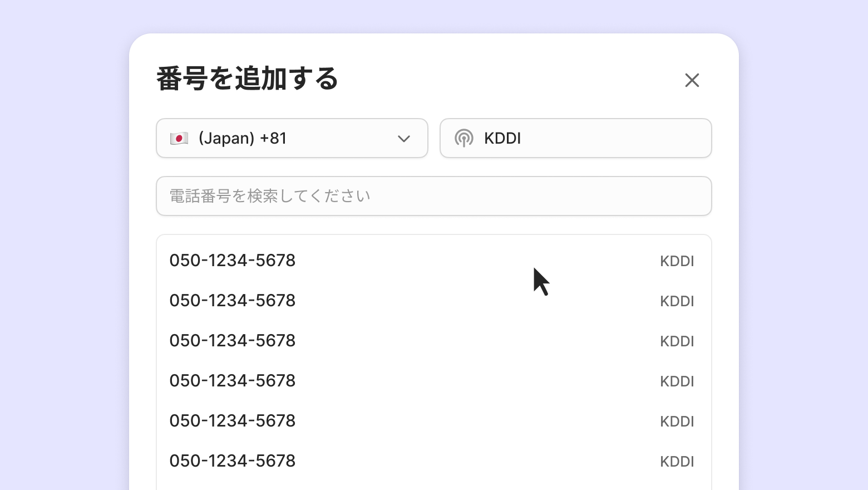Click KDDI label on the fifth number row
Image resolution: width=868 pixels, height=490 pixels.
(677, 422)
